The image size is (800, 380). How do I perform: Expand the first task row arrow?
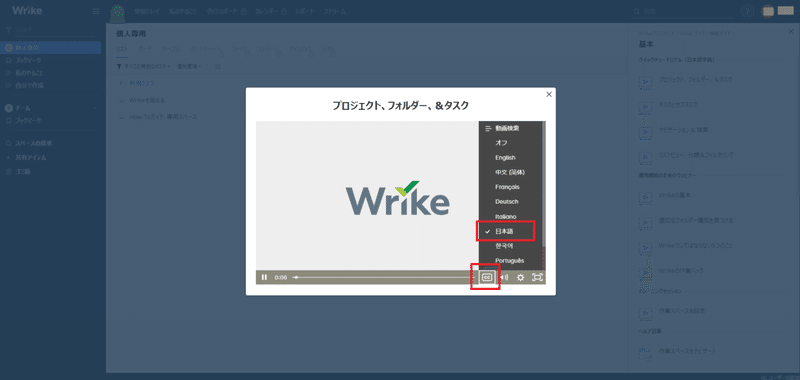(121, 83)
